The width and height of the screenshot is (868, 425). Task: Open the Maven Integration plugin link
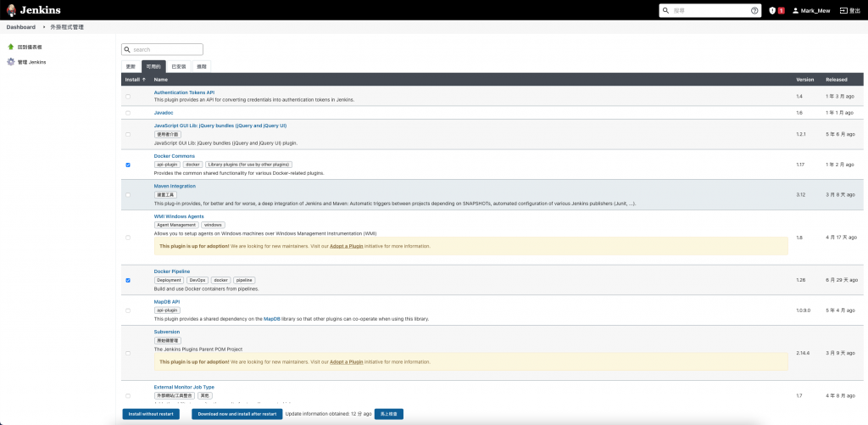pyautogui.click(x=175, y=186)
